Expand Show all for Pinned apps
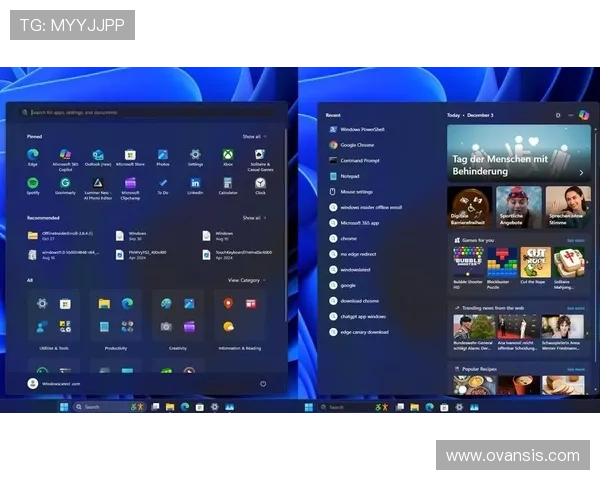 (254, 136)
